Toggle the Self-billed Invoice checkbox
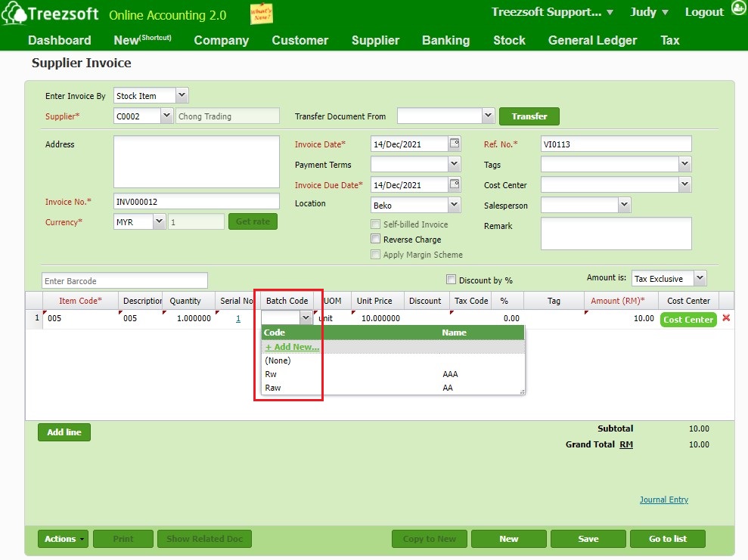 tap(376, 224)
